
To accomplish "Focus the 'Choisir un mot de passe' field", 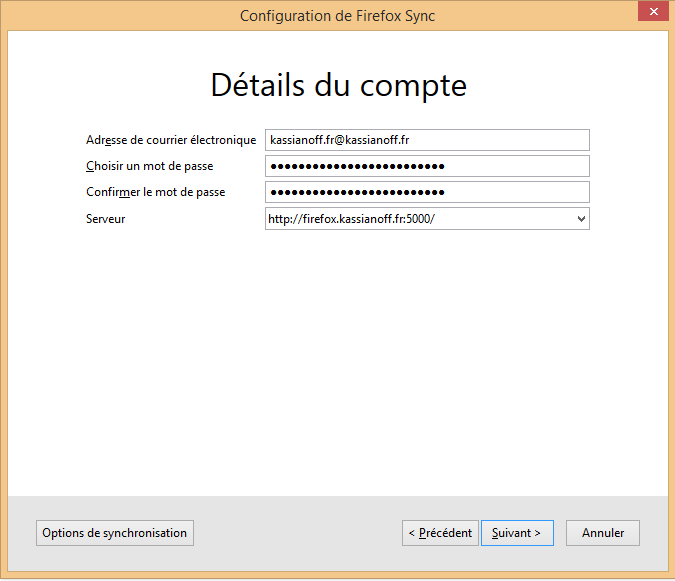I will coord(427,166).
